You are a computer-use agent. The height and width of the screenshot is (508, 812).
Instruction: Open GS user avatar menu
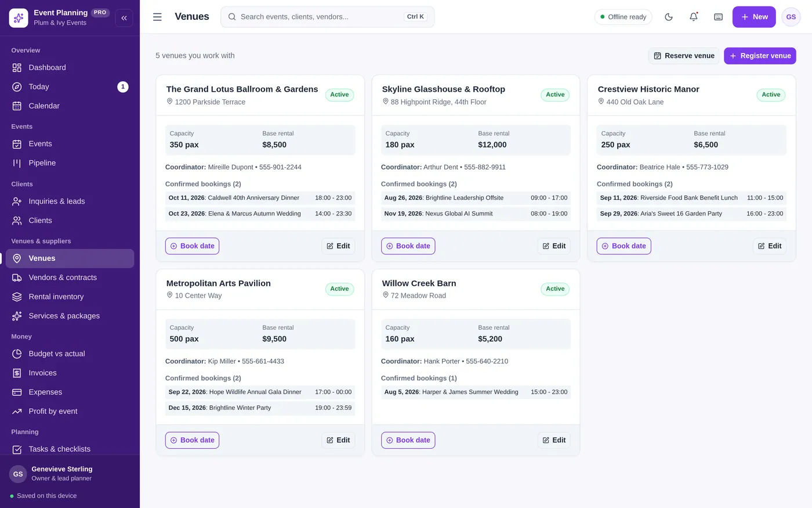[x=791, y=17]
